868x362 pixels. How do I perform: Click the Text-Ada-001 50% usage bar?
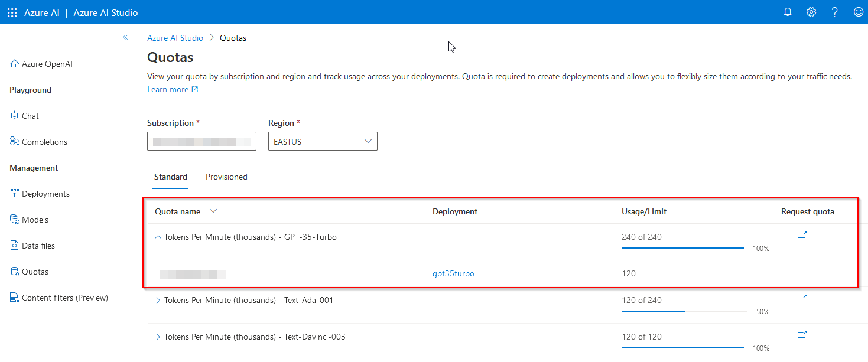point(684,311)
